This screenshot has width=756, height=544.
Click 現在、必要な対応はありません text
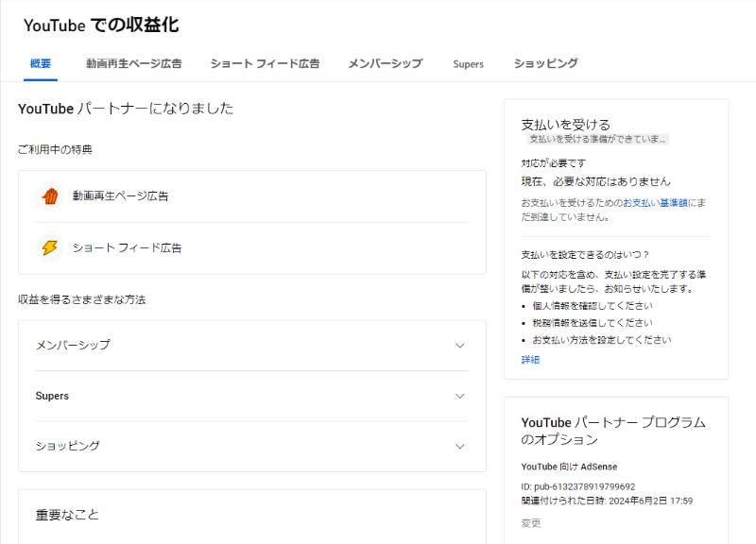coord(596,181)
